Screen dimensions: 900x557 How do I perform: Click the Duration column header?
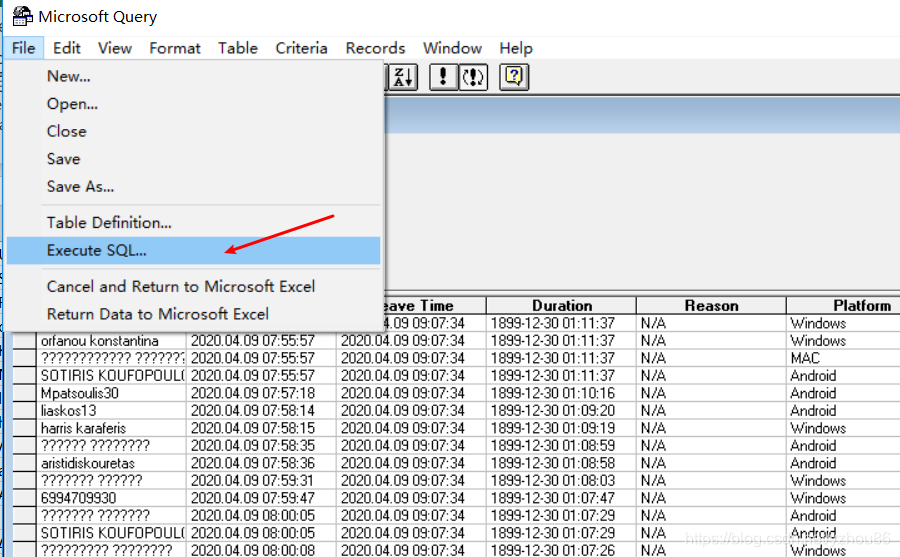click(x=561, y=305)
